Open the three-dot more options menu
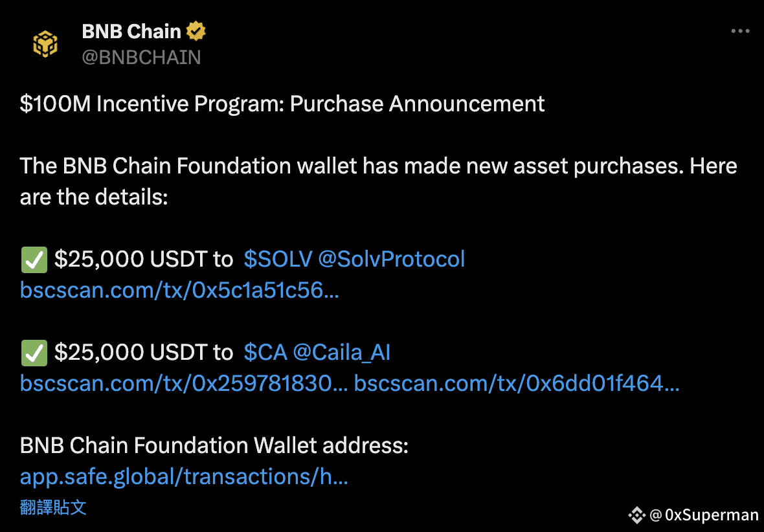The height and width of the screenshot is (532, 764). point(740,32)
